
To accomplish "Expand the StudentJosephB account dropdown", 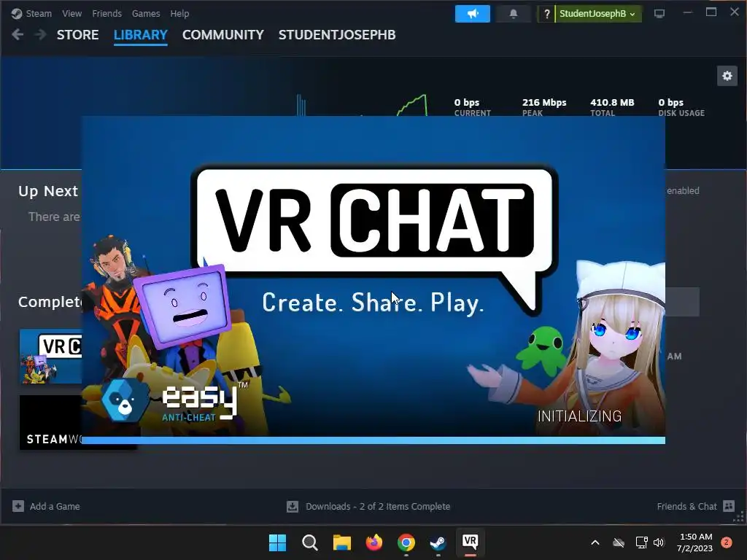I will pyautogui.click(x=597, y=14).
